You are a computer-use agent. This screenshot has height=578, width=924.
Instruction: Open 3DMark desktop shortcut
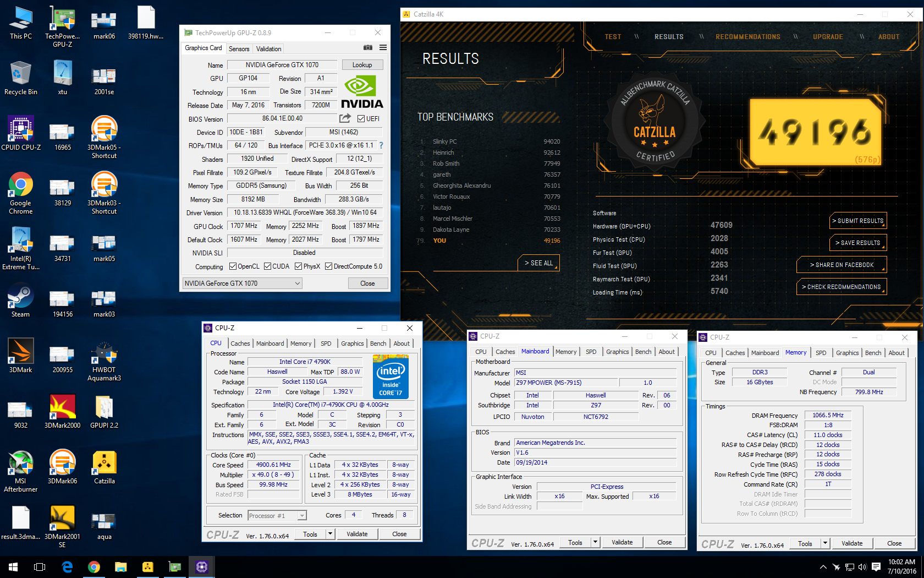coord(21,356)
